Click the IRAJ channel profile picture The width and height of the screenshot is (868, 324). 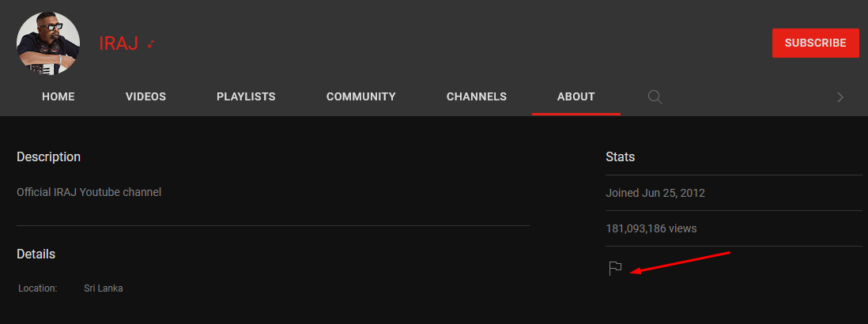point(48,43)
